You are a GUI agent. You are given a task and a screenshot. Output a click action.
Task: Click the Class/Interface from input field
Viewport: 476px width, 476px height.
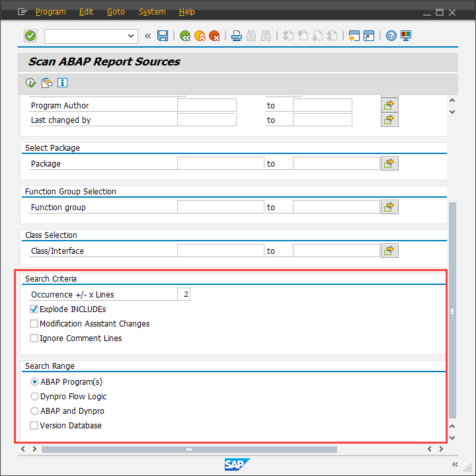(x=221, y=251)
